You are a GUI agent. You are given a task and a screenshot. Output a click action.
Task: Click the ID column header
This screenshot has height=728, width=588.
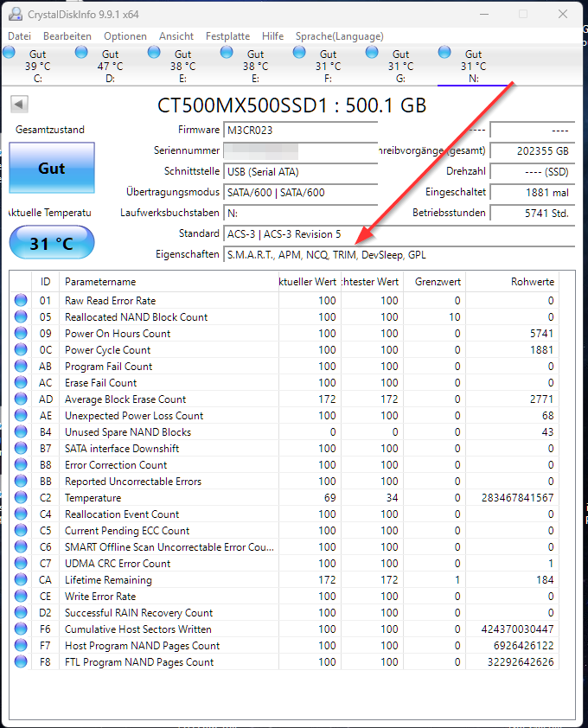pos(45,281)
